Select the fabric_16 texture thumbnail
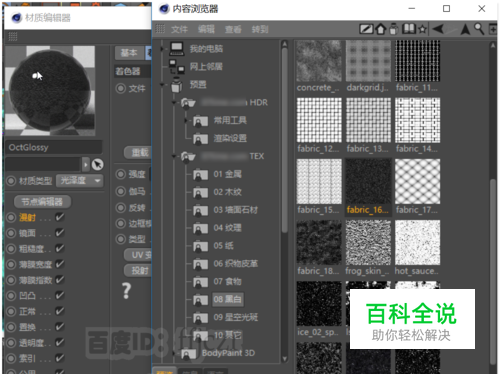This screenshot has width=500, height=374. click(368, 181)
